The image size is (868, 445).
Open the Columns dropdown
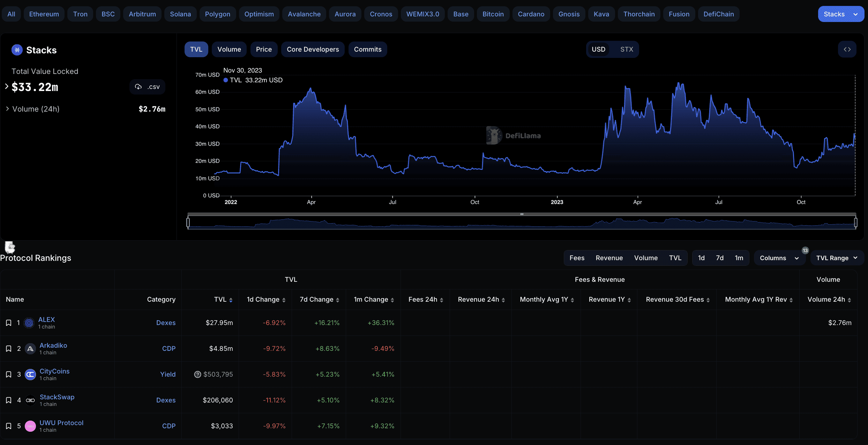(779, 258)
